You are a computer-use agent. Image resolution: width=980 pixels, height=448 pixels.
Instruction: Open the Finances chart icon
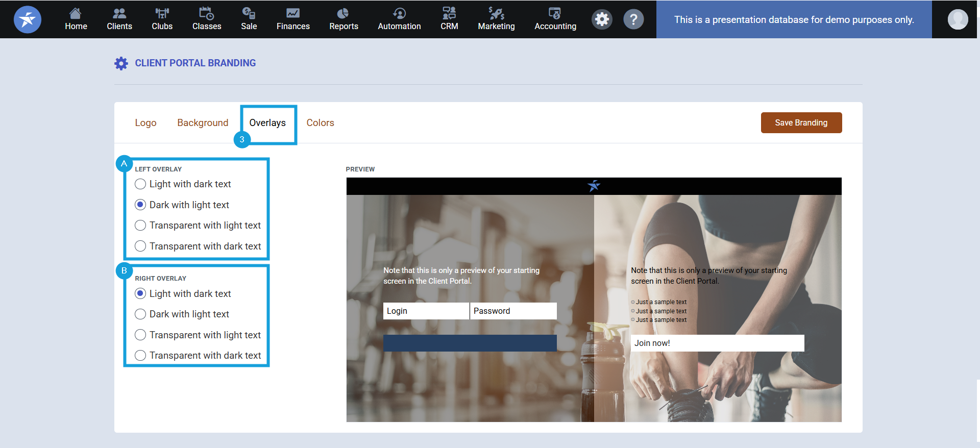tap(292, 14)
